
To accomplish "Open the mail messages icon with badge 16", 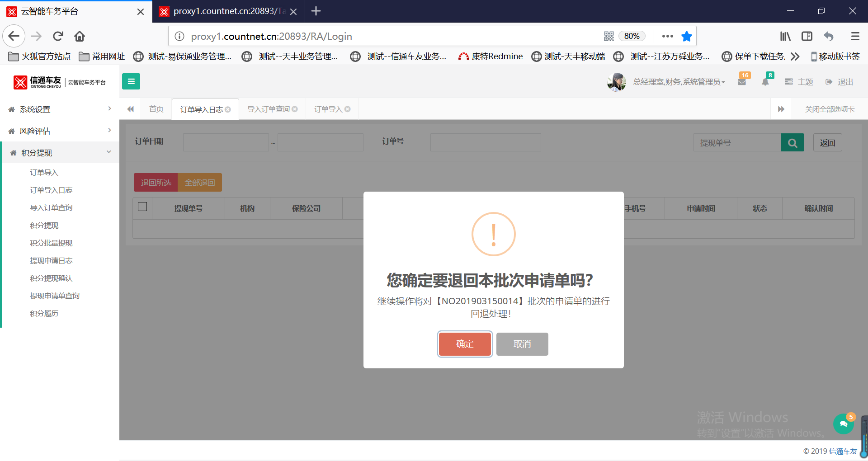I will point(742,82).
